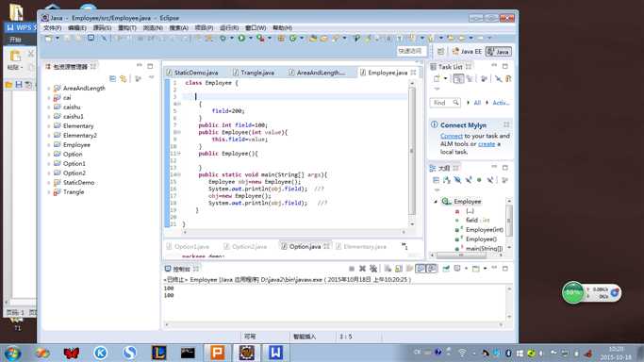Click the console vertical scrollbar
644x362 pixels.
(509, 303)
